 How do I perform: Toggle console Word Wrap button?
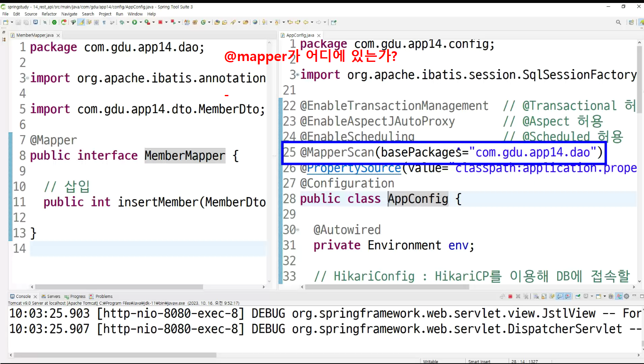tap(552, 296)
